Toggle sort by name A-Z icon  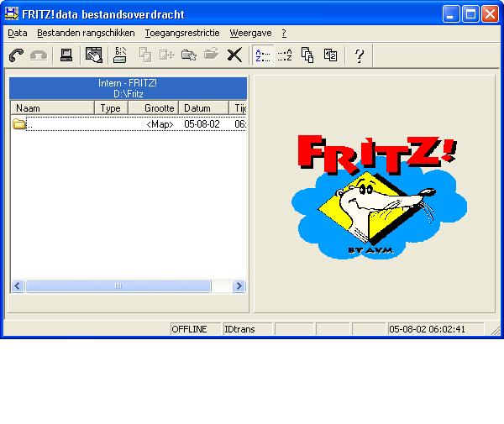[x=263, y=55]
